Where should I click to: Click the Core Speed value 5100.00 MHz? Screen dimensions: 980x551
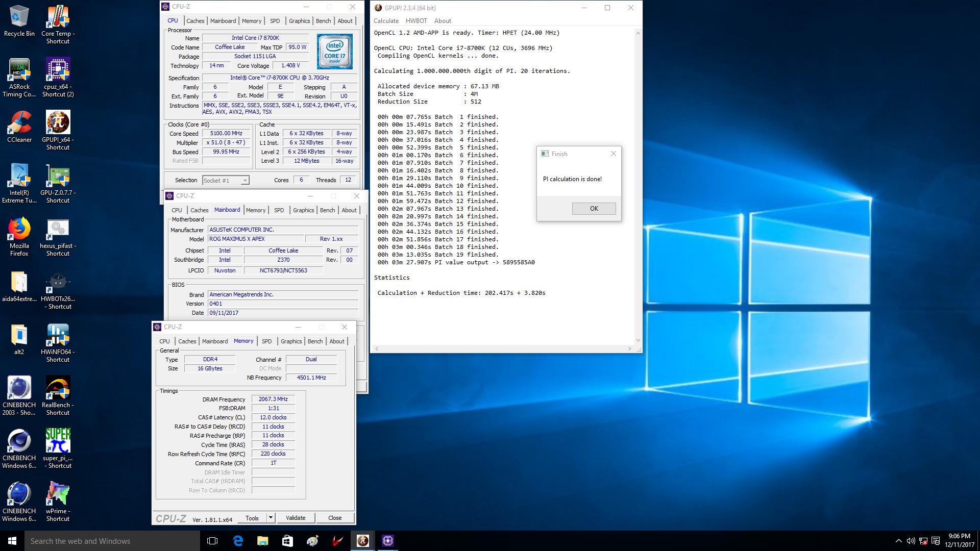pos(226,133)
